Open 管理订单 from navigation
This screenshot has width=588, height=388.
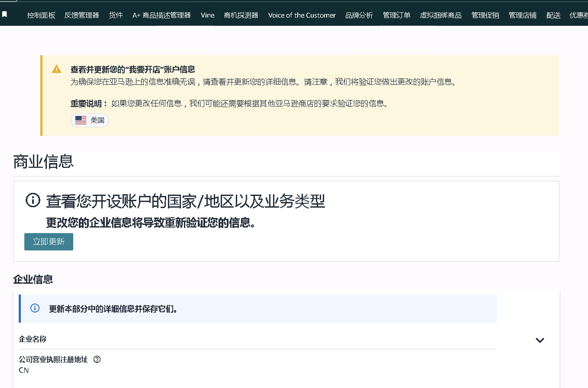coord(397,15)
